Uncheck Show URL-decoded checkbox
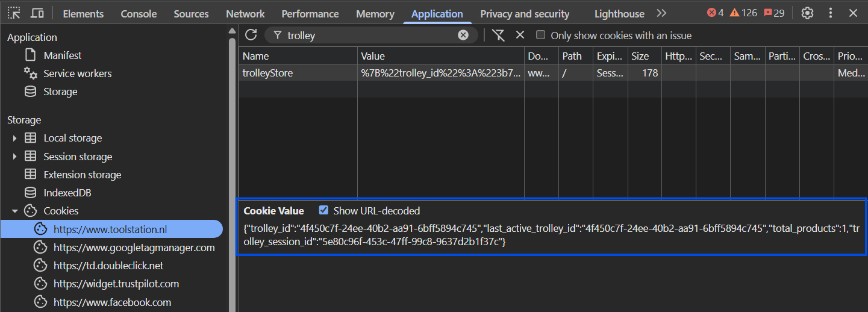Screen dimensions: 868x312 [324, 210]
